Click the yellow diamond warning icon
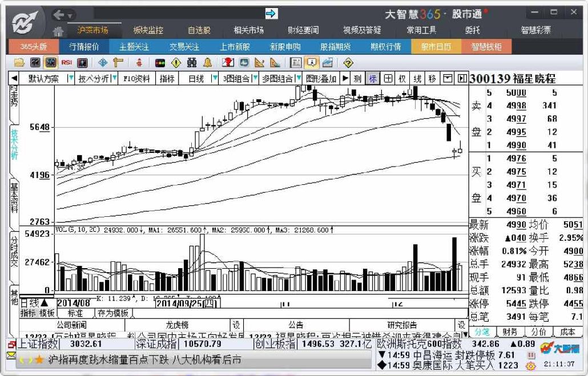 point(176,63)
